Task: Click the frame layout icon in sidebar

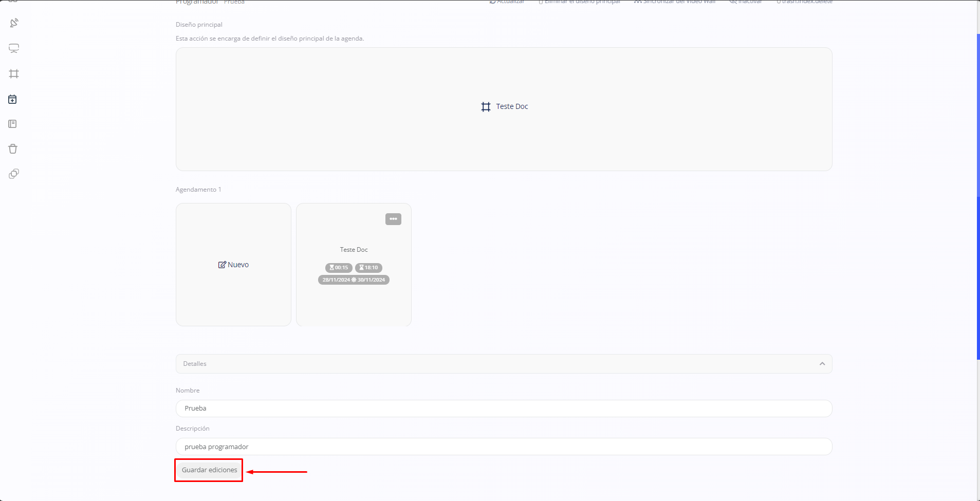Action: click(14, 74)
